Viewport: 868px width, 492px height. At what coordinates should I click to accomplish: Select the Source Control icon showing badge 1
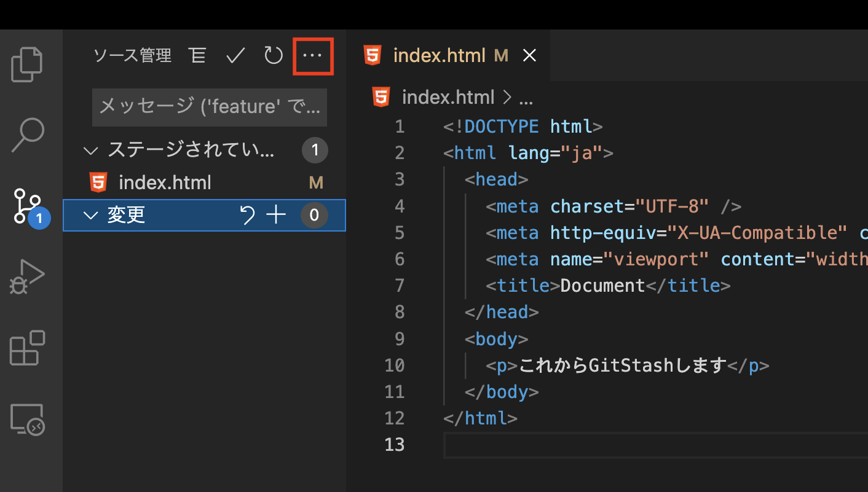click(28, 206)
